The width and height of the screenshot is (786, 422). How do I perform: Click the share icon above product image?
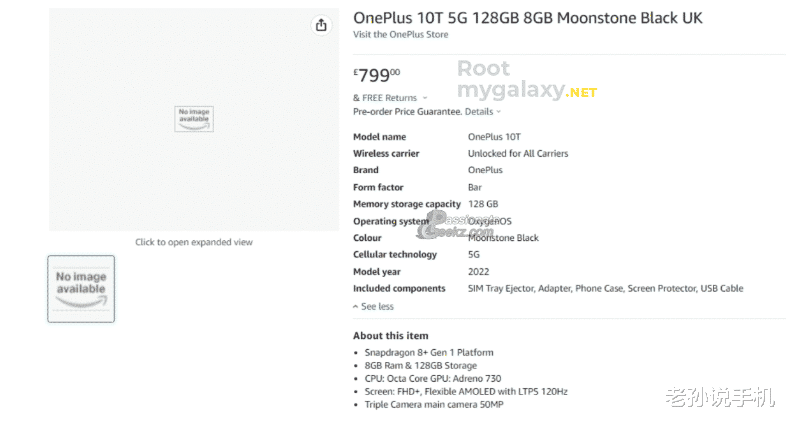[x=321, y=25]
